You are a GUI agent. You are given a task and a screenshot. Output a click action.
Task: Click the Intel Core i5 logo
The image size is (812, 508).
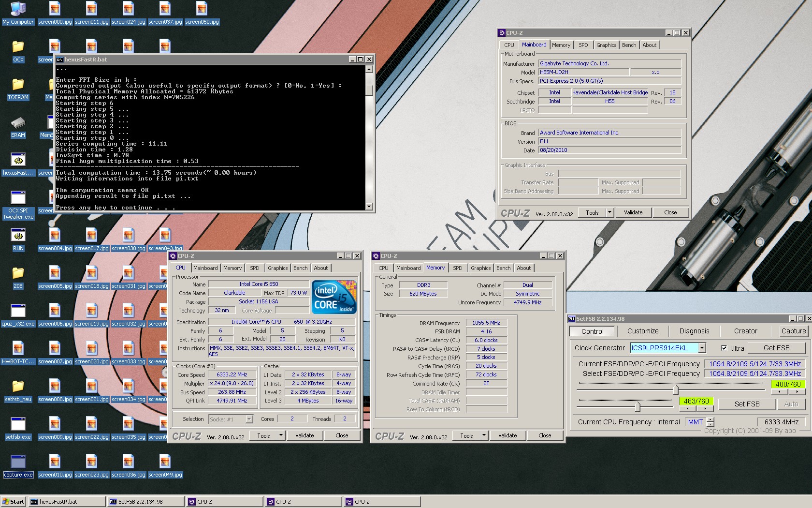334,296
